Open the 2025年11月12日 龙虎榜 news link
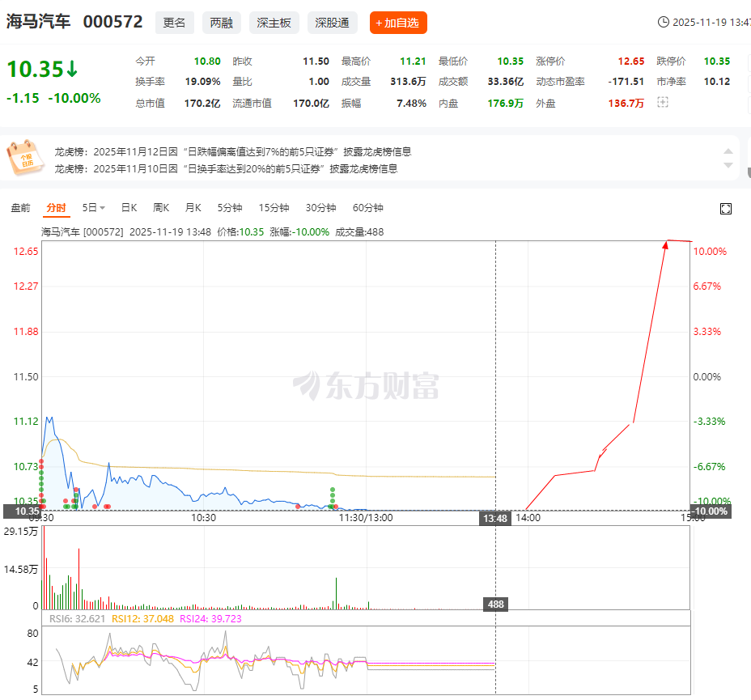The width and height of the screenshot is (751, 700). (x=233, y=152)
